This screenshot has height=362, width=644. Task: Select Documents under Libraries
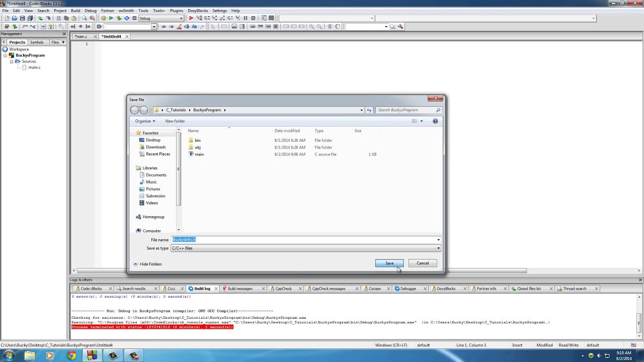(156, 175)
